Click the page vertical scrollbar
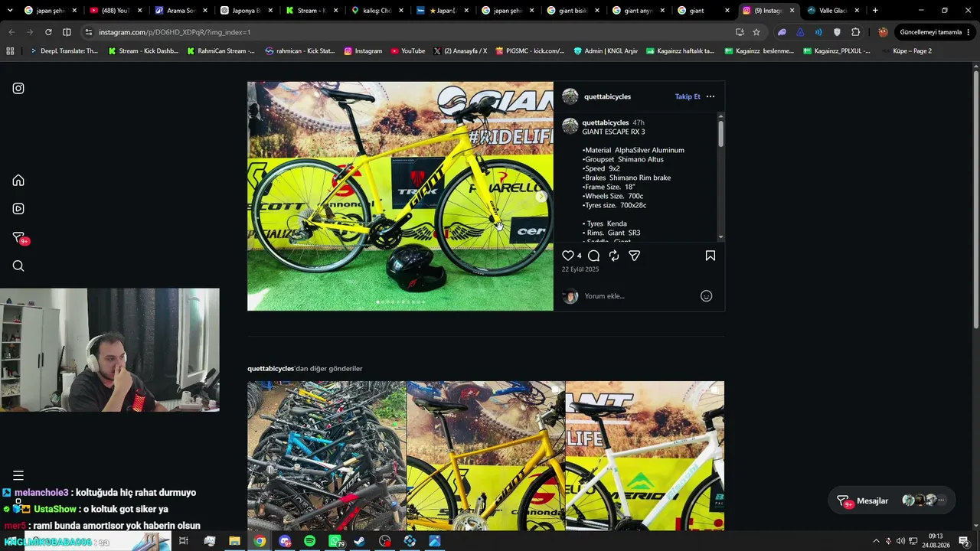The height and width of the screenshot is (551, 980). (x=975, y=199)
